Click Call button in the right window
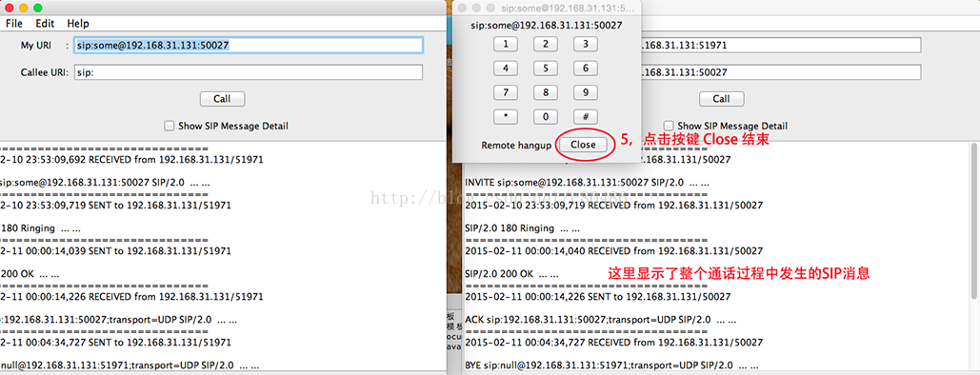 pos(721,99)
